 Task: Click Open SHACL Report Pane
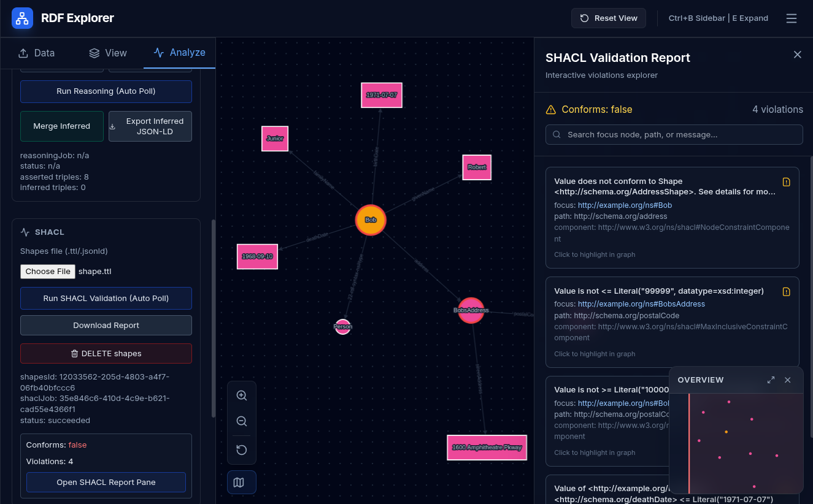[106, 482]
